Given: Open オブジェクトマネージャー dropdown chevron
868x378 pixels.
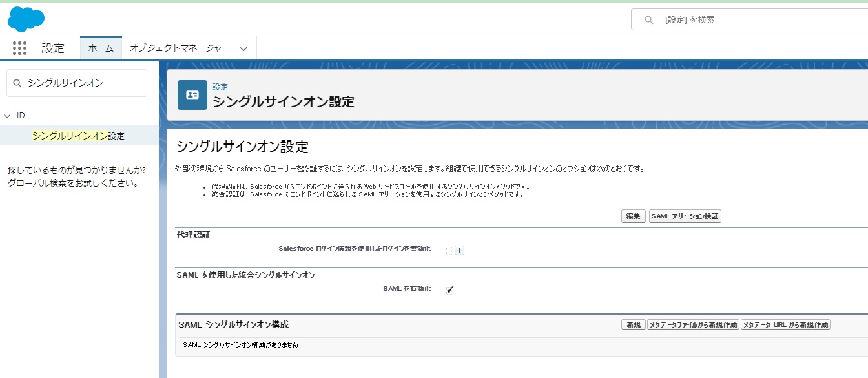Looking at the screenshot, I should [x=243, y=48].
